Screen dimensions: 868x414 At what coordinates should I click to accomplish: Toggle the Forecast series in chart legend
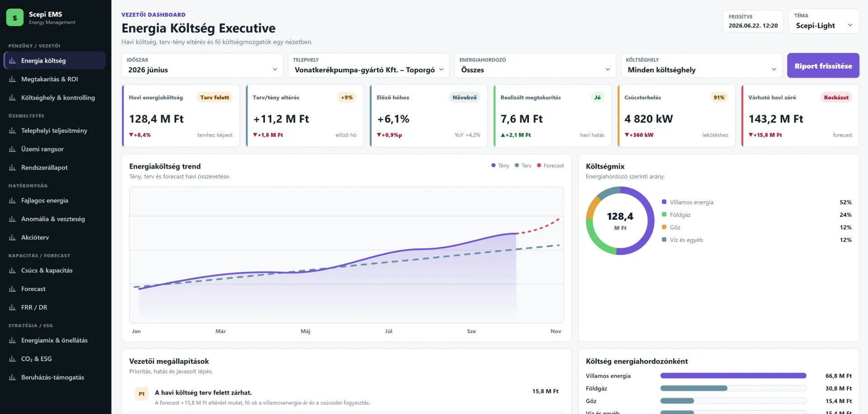coord(550,166)
